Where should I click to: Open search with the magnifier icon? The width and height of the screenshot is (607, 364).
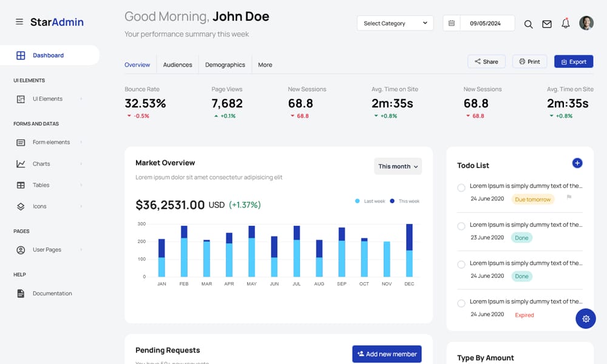(528, 24)
